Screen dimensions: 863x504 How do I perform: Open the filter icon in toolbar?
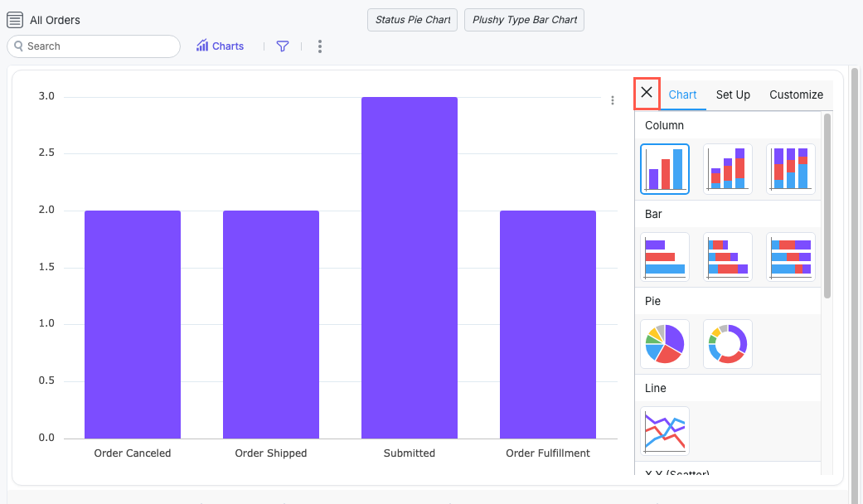pyautogui.click(x=283, y=46)
